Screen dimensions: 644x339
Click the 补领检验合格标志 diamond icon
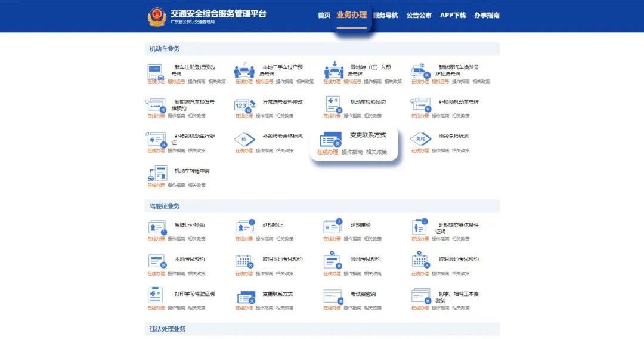click(x=244, y=140)
